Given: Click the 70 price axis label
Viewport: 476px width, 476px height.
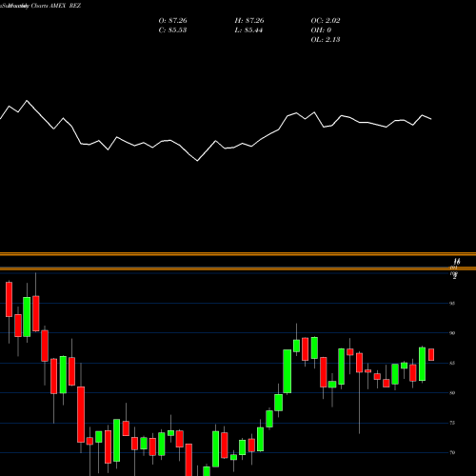Looking at the screenshot, I should click(x=452, y=452).
